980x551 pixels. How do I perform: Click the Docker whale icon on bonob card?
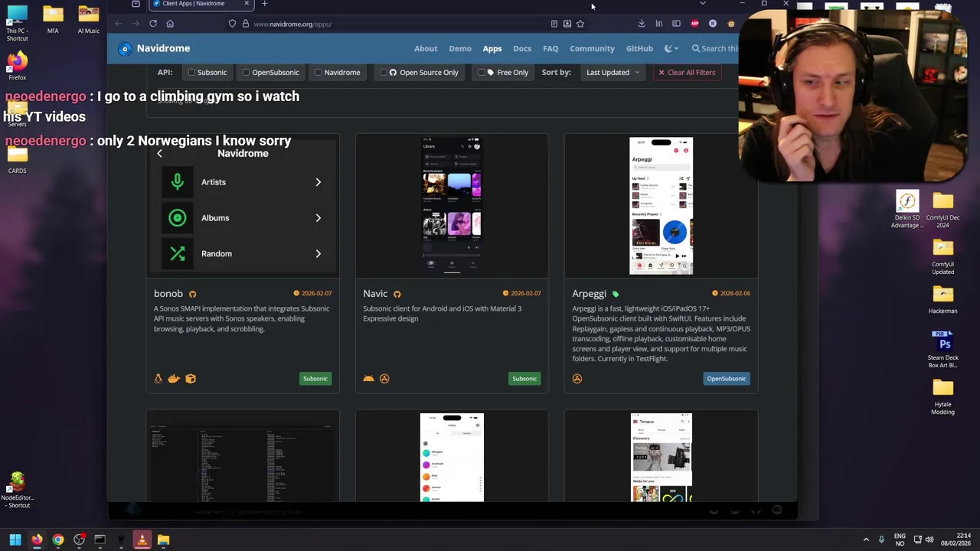pos(174,378)
